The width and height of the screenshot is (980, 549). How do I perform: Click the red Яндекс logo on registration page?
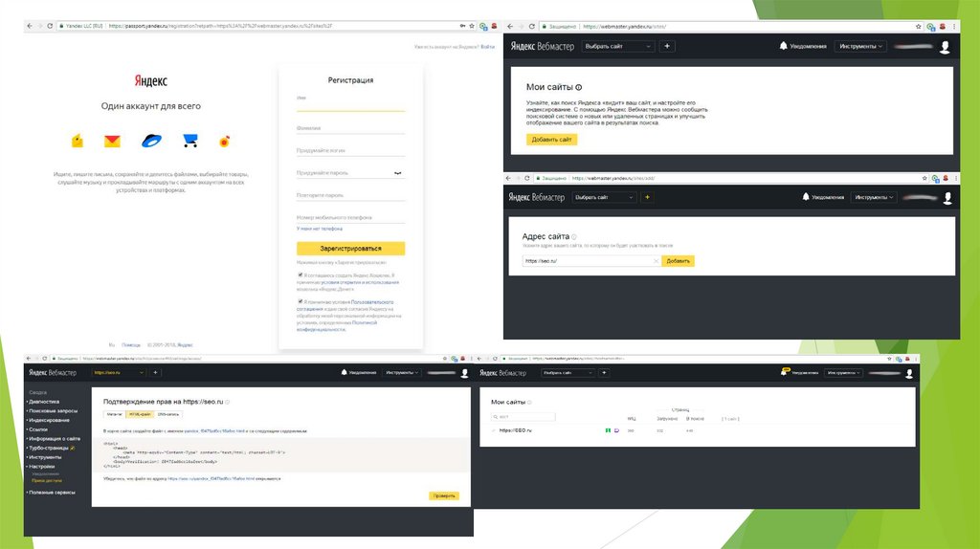click(150, 80)
